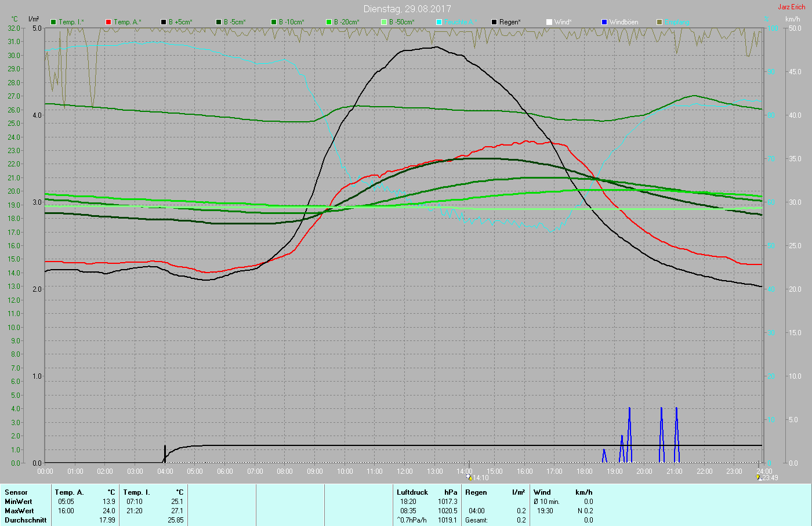
Task: Click the B -10cm legend color box
Action: [x=274, y=22]
